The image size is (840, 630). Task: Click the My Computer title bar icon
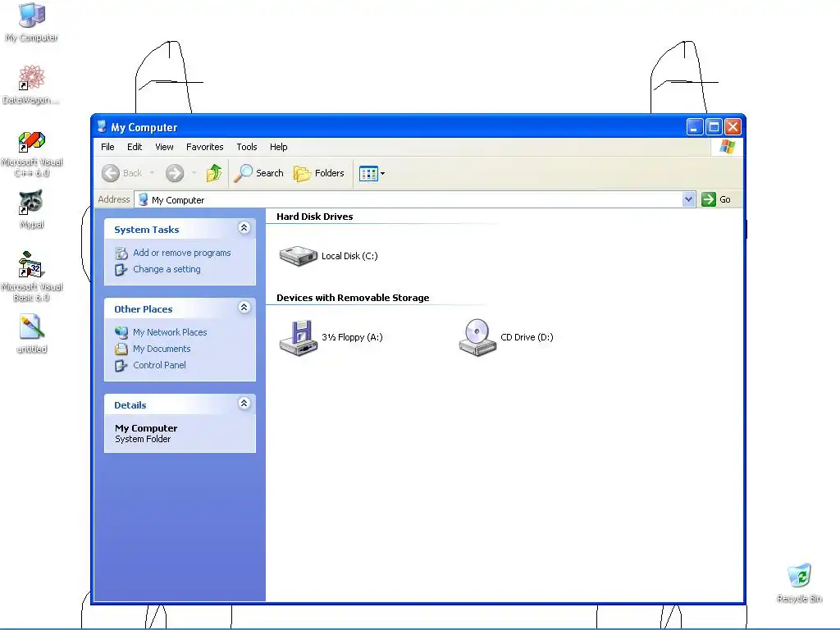pos(102,127)
